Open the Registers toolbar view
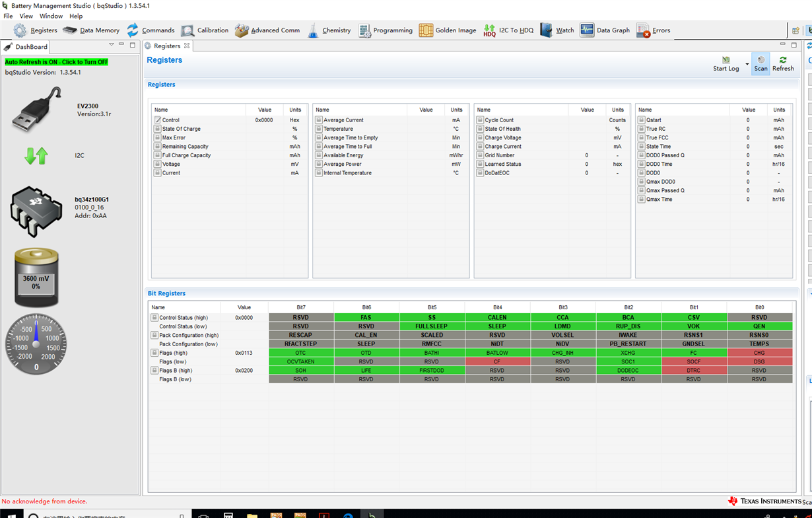This screenshot has width=812, height=518. coord(36,30)
